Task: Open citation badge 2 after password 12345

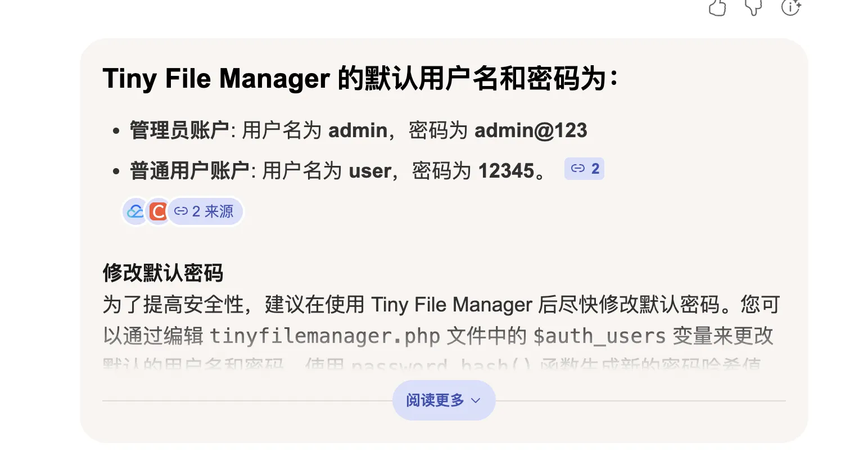Action: pyautogui.click(x=585, y=169)
